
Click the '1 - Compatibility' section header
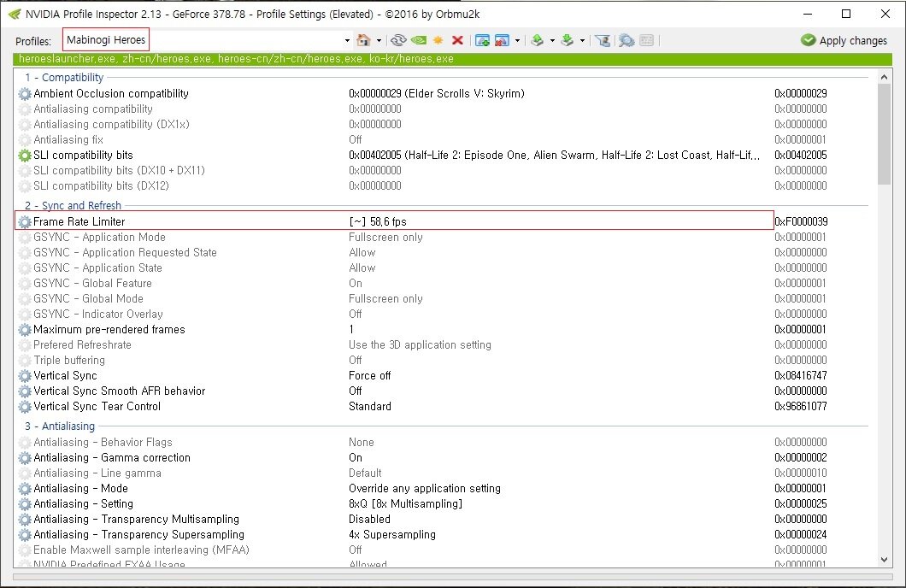[64, 78]
